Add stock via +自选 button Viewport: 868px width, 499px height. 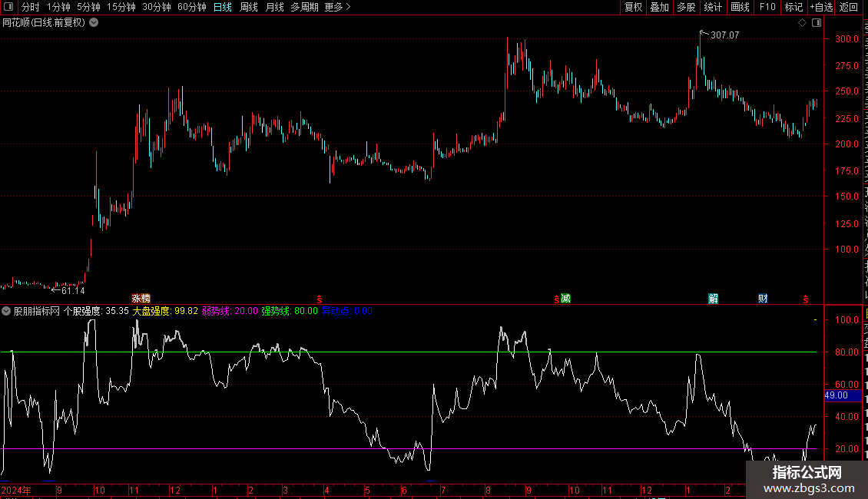tap(821, 7)
